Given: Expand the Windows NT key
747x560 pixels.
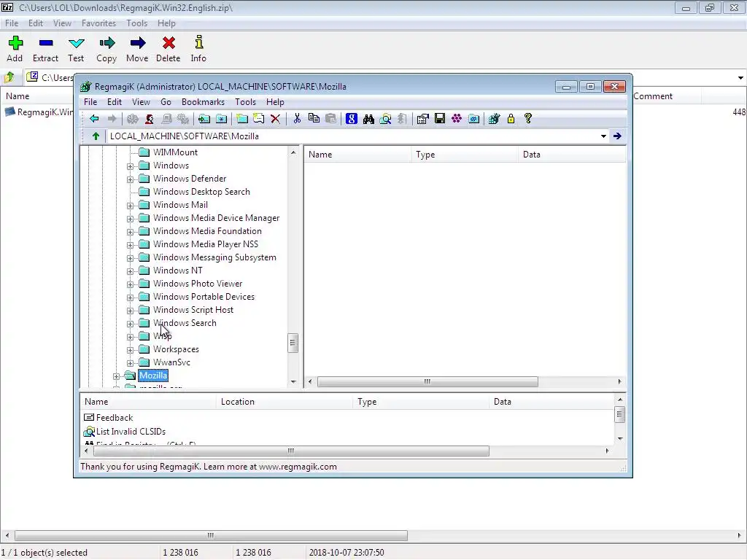Looking at the screenshot, I should click(130, 271).
